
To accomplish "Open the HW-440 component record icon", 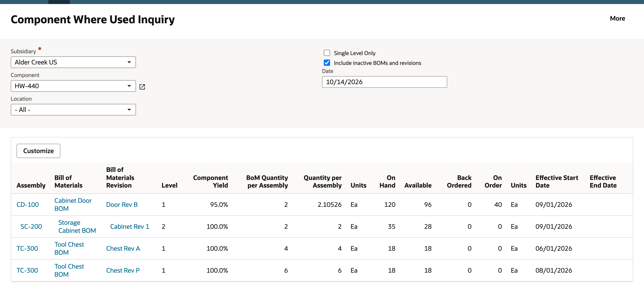I will (142, 87).
